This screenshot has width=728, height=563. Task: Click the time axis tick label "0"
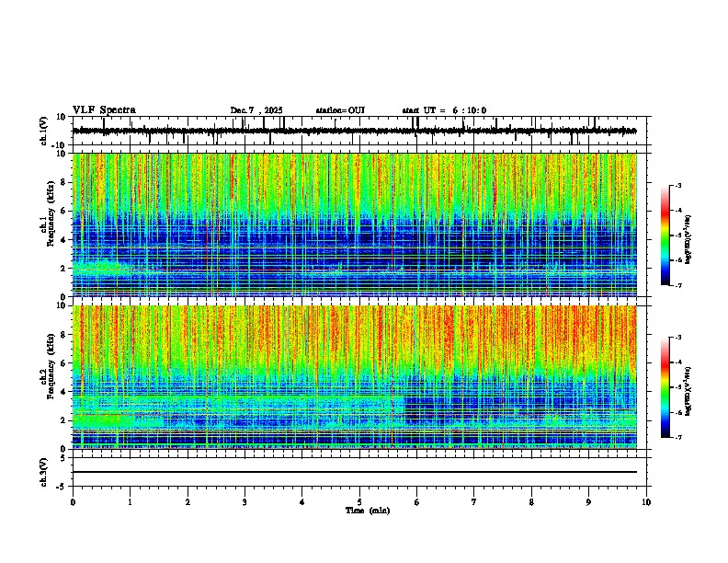click(x=73, y=502)
